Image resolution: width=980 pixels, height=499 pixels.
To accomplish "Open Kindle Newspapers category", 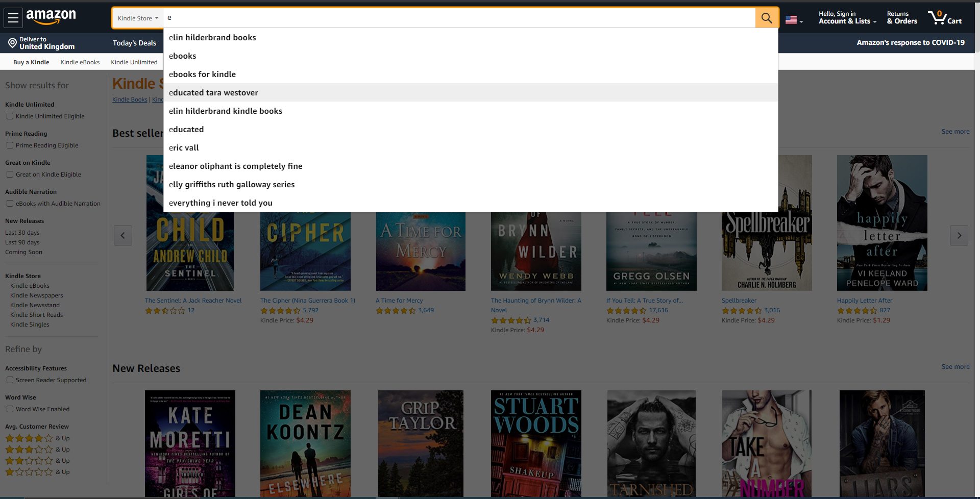I will [x=37, y=295].
